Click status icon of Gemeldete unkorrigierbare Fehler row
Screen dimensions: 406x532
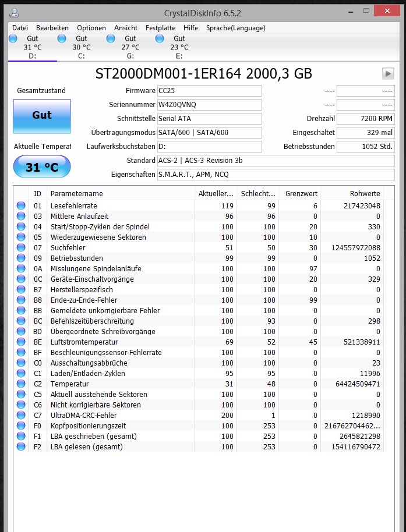(x=21, y=310)
